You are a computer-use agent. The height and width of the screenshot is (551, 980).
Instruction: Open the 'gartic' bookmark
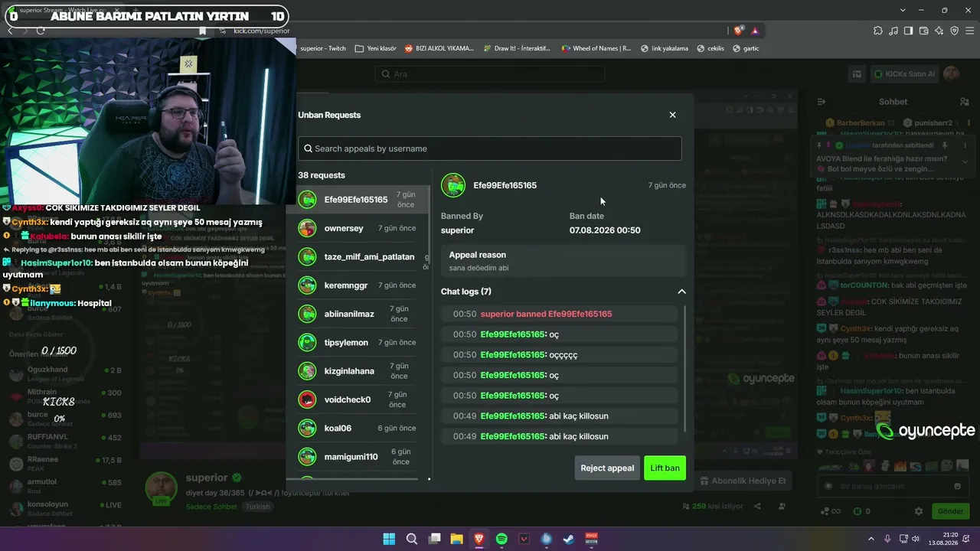click(x=746, y=48)
